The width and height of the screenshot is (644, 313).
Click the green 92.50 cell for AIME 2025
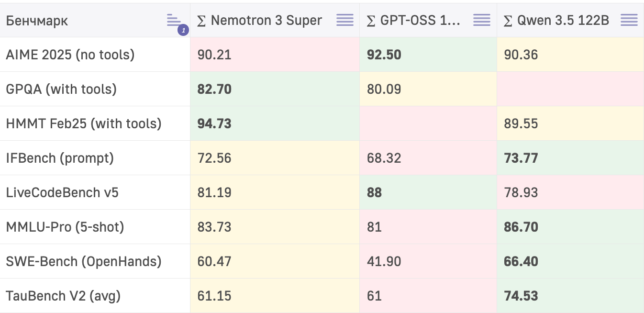coord(384,55)
